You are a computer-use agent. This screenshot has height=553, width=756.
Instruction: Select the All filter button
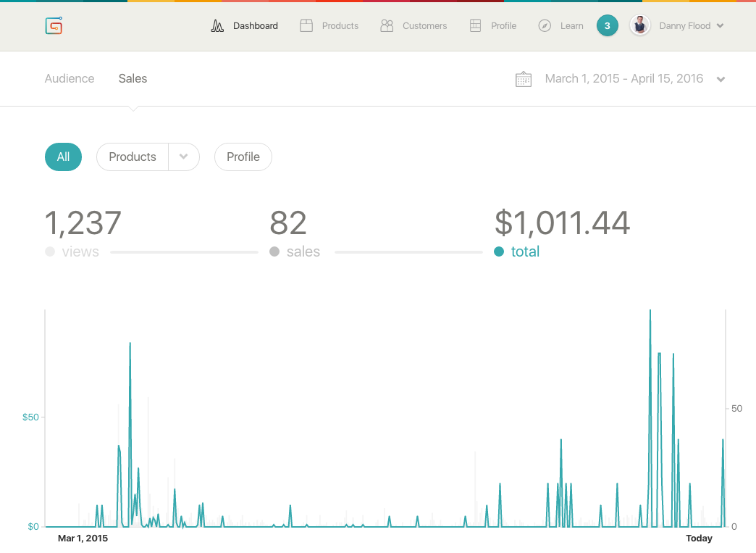point(63,157)
